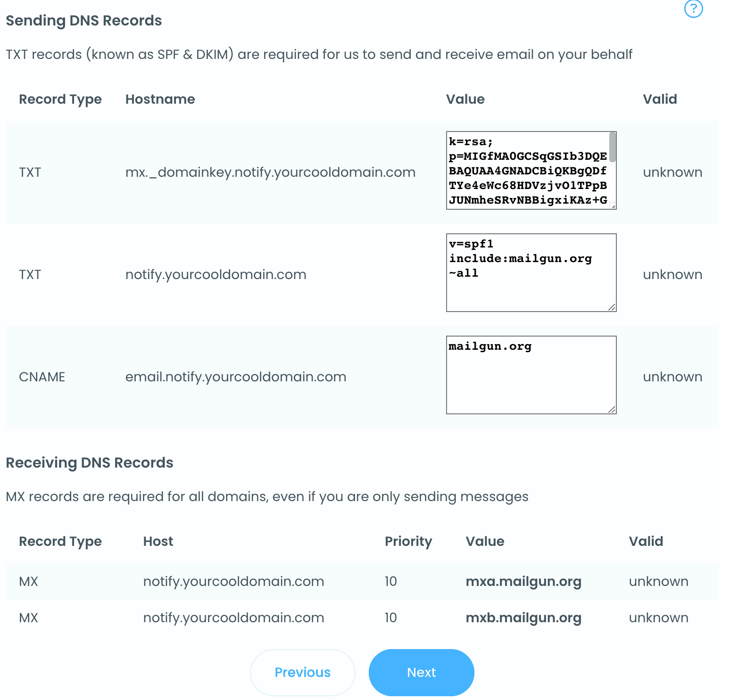Screen dimensions: 730x700
Task: Click the Next button
Action: (421, 672)
